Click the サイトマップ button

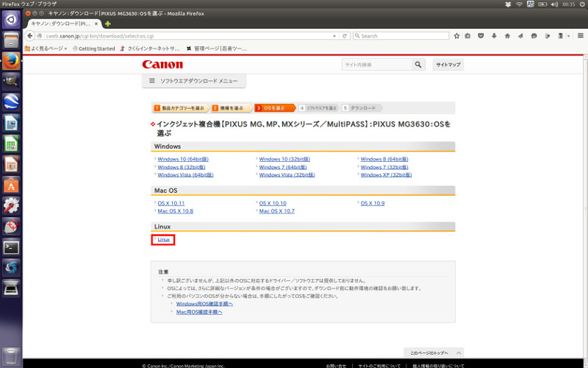point(448,65)
